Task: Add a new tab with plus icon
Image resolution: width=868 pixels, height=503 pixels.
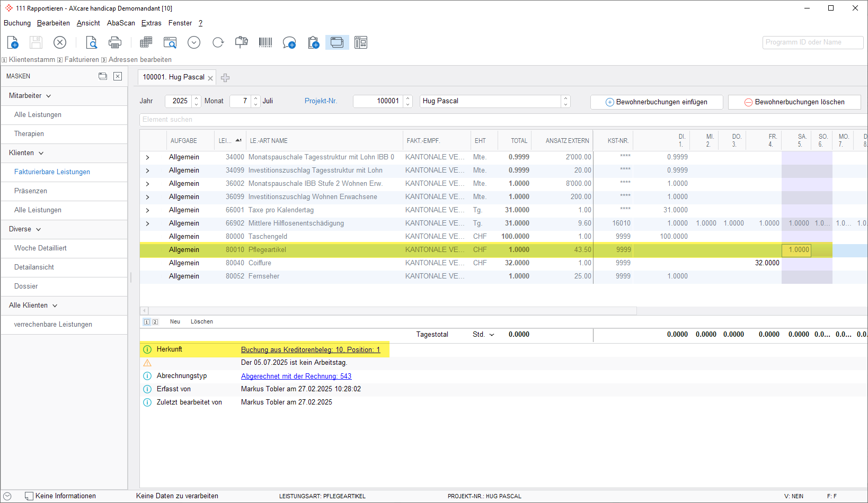Action: [x=225, y=78]
